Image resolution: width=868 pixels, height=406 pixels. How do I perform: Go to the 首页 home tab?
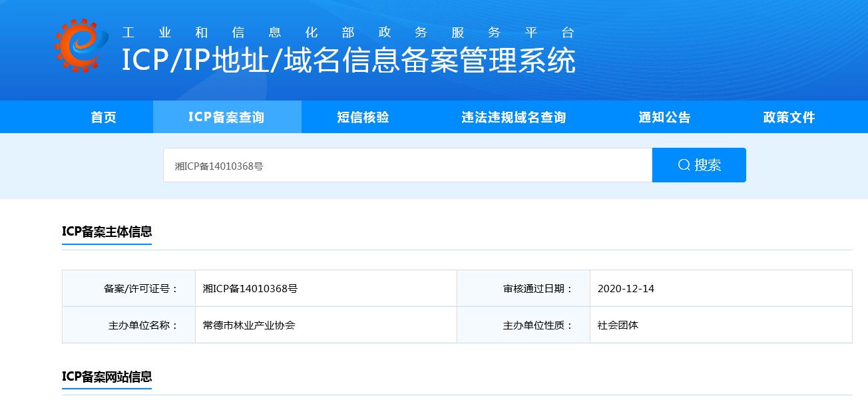click(x=103, y=117)
